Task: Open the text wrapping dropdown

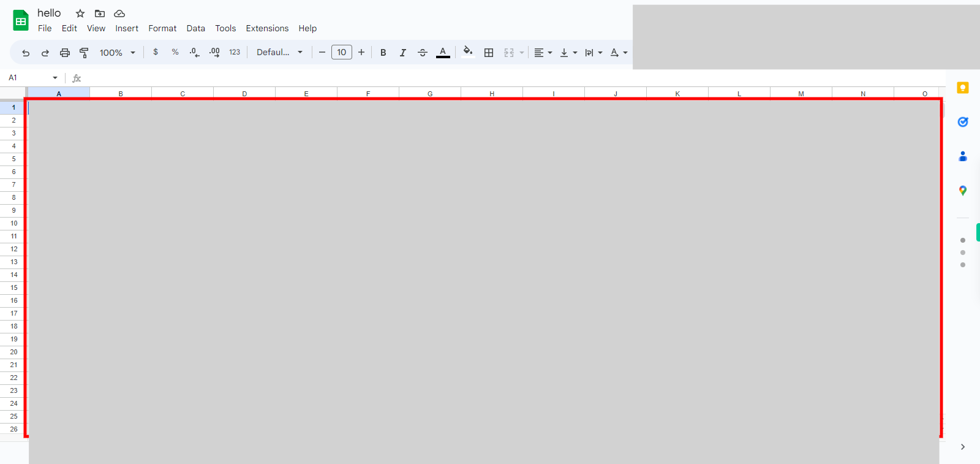Action: 594,53
